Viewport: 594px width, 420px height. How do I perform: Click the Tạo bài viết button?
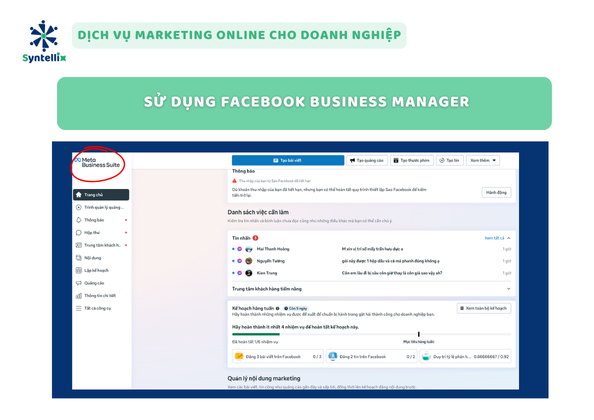[288, 161]
